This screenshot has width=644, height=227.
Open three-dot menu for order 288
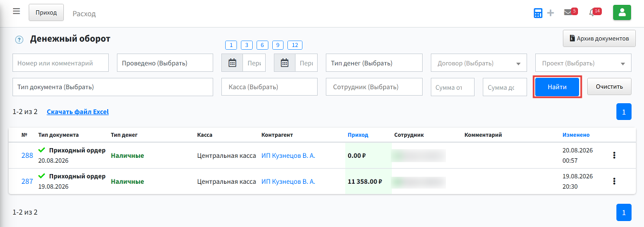point(614,155)
